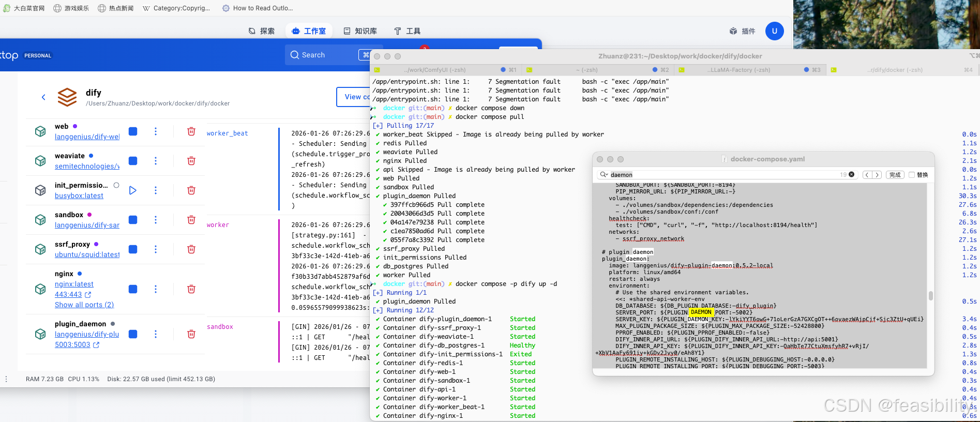Start the init_permissions container
The height and width of the screenshot is (422, 980).
(133, 190)
